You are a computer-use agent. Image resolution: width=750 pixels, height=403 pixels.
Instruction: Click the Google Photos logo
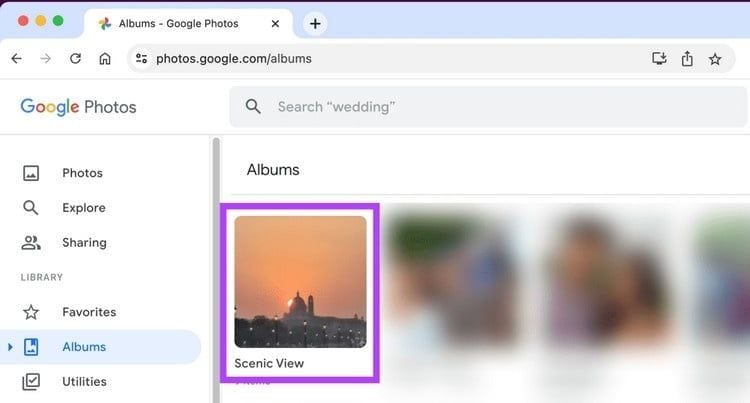78,106
